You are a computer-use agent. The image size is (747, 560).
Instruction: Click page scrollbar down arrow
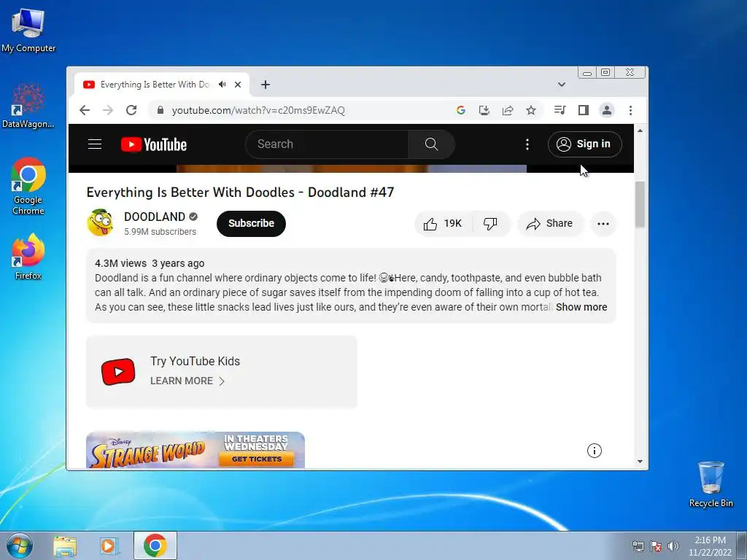(x=640, y=461)
